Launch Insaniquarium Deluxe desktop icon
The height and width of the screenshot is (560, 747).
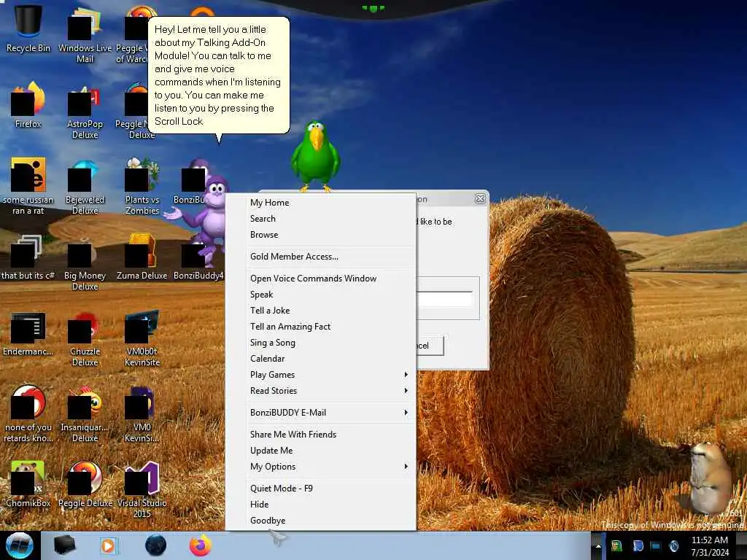coord(85,413)
